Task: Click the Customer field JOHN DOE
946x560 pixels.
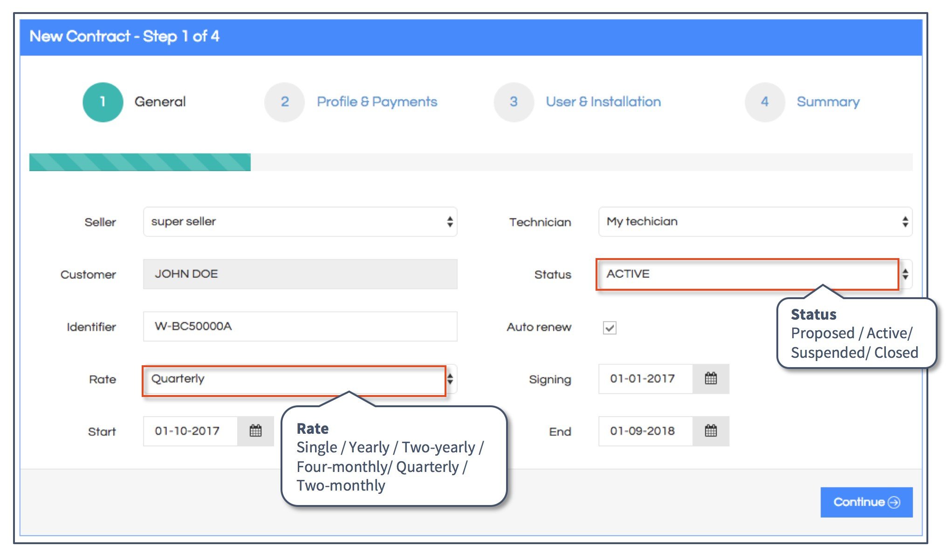Action: pos(300,274)
